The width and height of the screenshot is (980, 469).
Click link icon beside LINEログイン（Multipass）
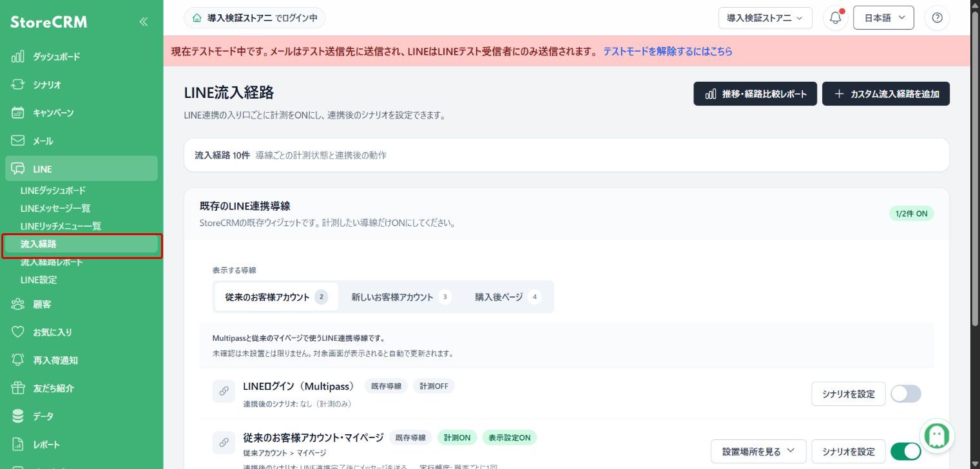(x=224, y=391)
